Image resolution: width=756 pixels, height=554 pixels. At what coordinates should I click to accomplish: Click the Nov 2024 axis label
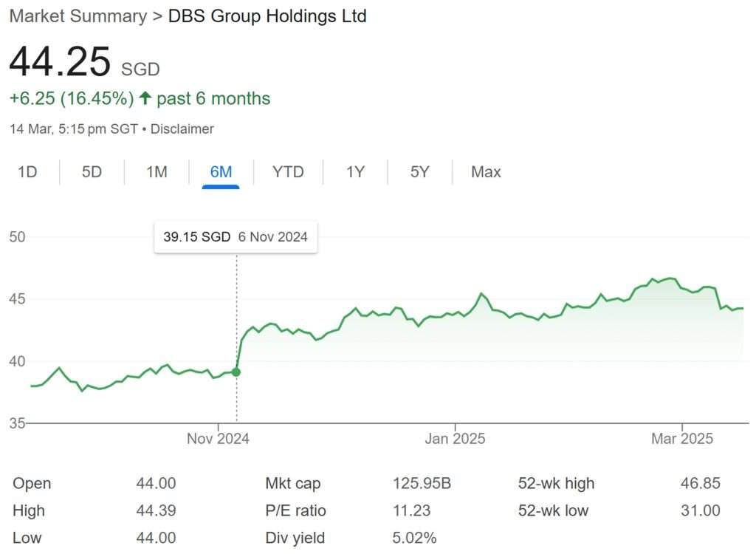(x=218, y=439)
